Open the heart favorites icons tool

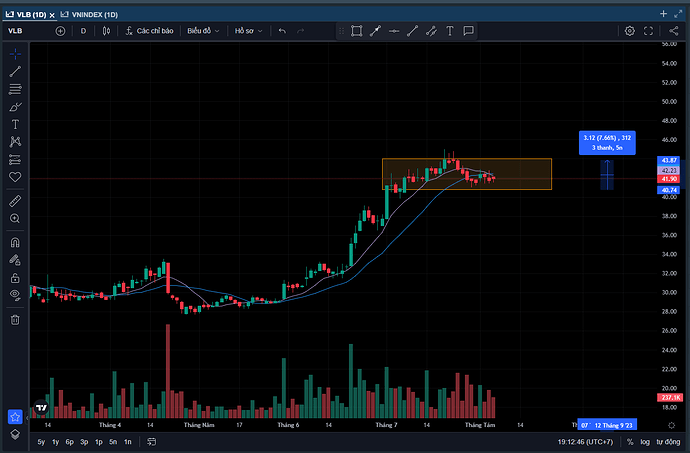click(15, 177)
